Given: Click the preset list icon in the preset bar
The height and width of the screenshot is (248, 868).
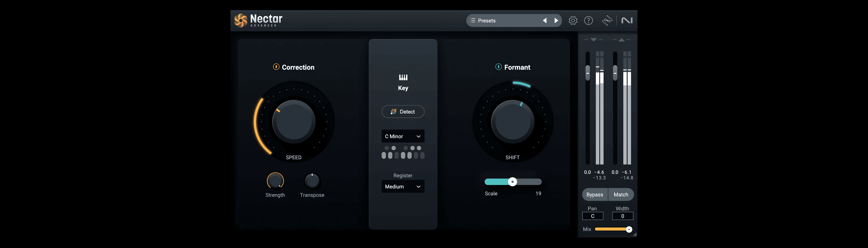Looking at the screenshot, I should 473,20.
